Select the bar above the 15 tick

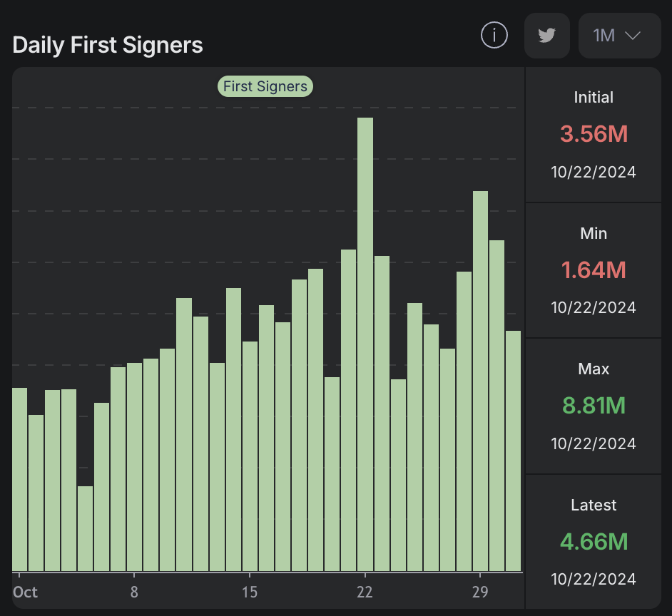(x=250, y=456)
